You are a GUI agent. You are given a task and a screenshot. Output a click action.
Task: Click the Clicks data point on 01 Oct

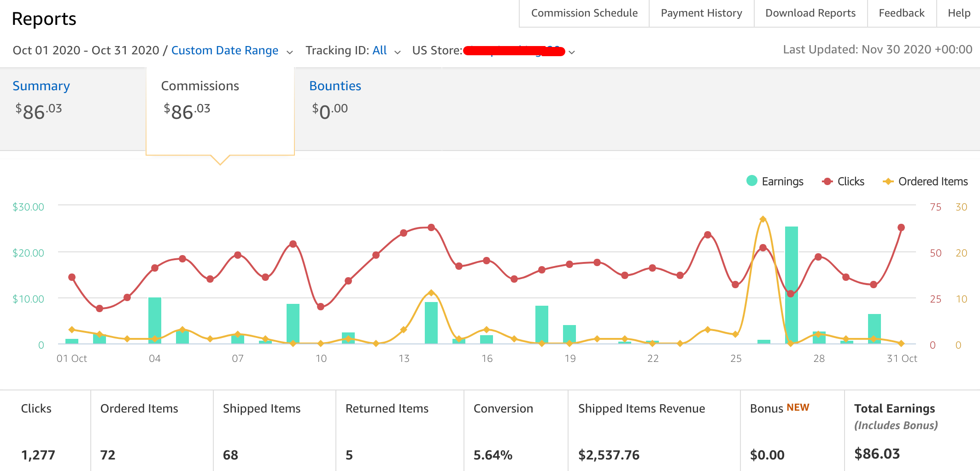point(72,277)
